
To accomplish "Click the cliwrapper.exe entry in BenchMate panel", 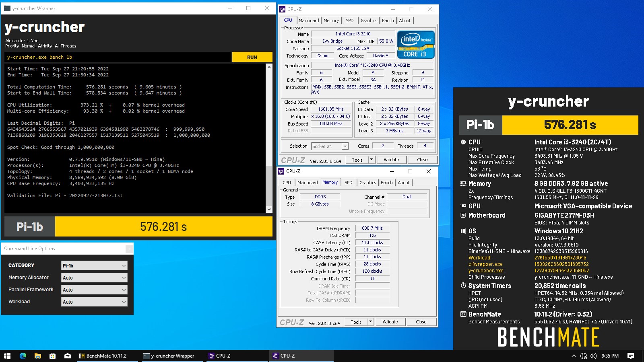I will point(485,264).
